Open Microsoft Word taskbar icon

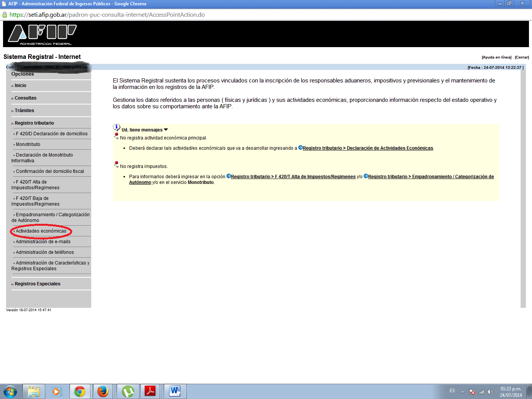click(175, 391)
